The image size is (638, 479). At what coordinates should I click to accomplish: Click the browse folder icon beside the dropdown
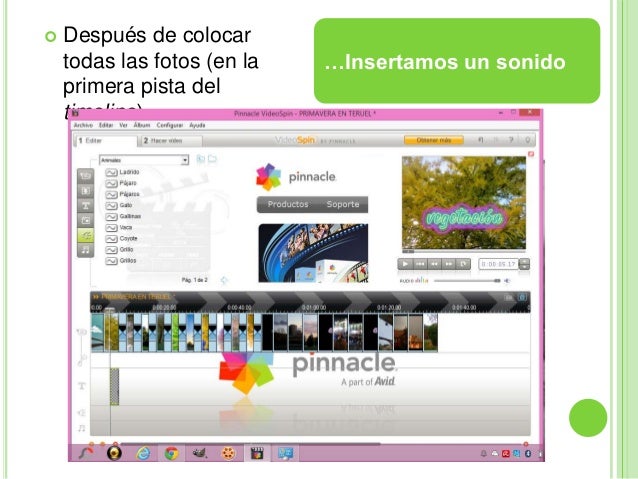212,159
